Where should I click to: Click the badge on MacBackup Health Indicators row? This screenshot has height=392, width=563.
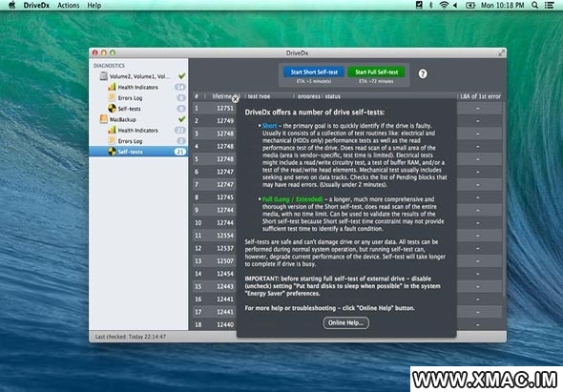pos(180,131)
